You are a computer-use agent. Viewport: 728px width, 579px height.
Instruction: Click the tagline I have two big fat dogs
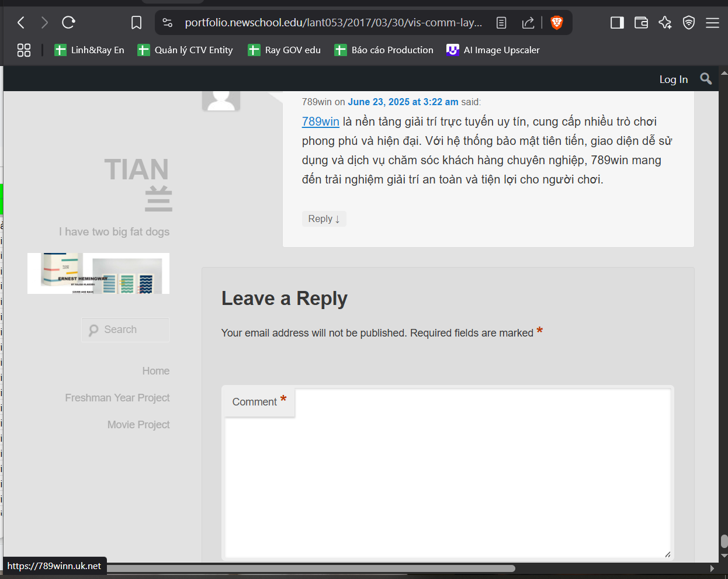click(x=114, y=232)
